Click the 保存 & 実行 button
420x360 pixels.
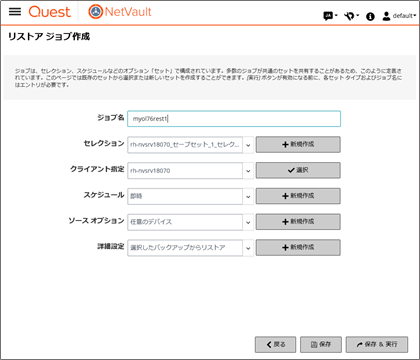pyautogui.click(x=377, y=344)
